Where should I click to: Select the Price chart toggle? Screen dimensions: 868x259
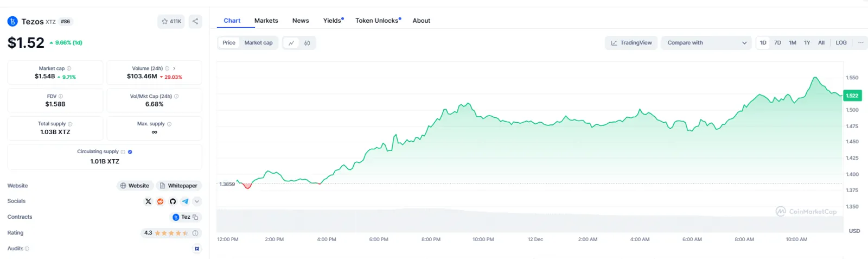[x=229, y=43]
